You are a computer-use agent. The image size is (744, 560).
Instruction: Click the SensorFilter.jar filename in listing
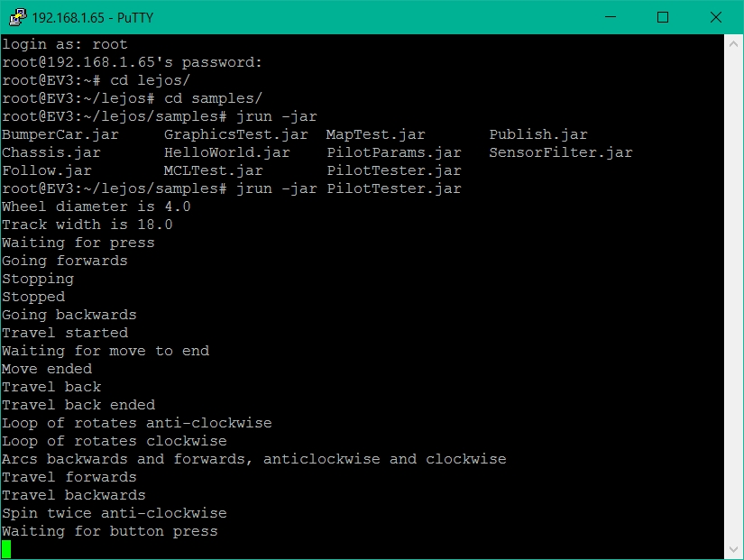point(561,152)
